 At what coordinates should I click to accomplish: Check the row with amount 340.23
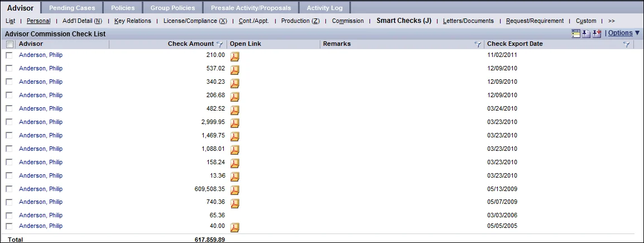(9, 82)
